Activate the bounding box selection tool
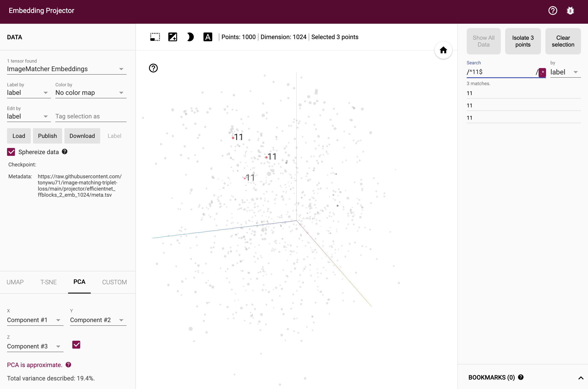 (155, 37)
